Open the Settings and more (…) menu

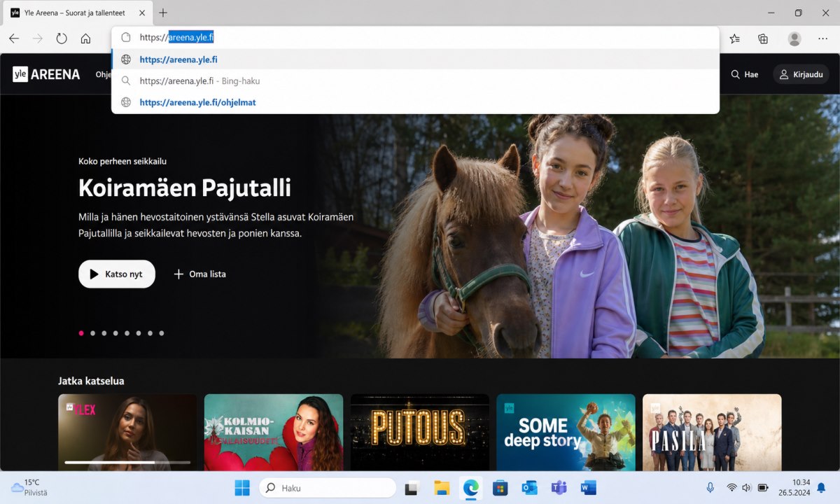pos(822,38)
